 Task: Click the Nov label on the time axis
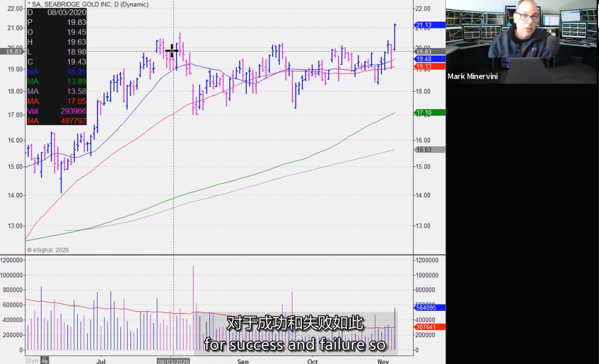click(x=383, y=362)
